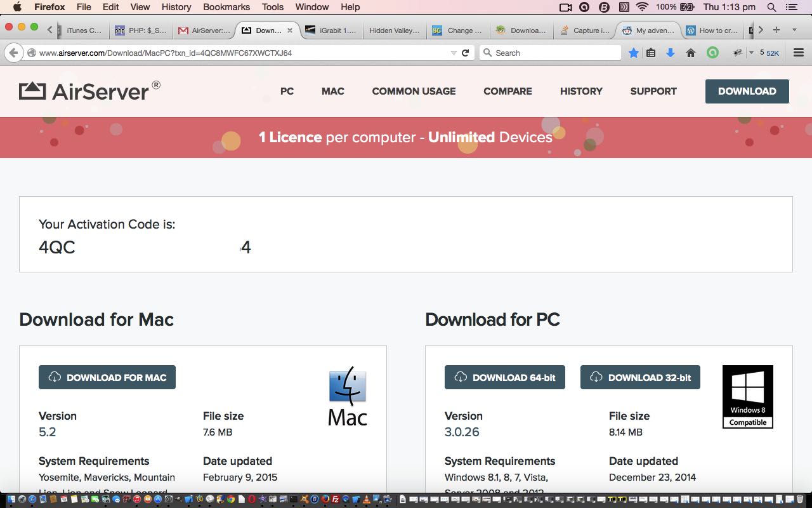This screenshot has height=508, width=812.
Task: Click the Firefox home icon
Action: (691, 53)
